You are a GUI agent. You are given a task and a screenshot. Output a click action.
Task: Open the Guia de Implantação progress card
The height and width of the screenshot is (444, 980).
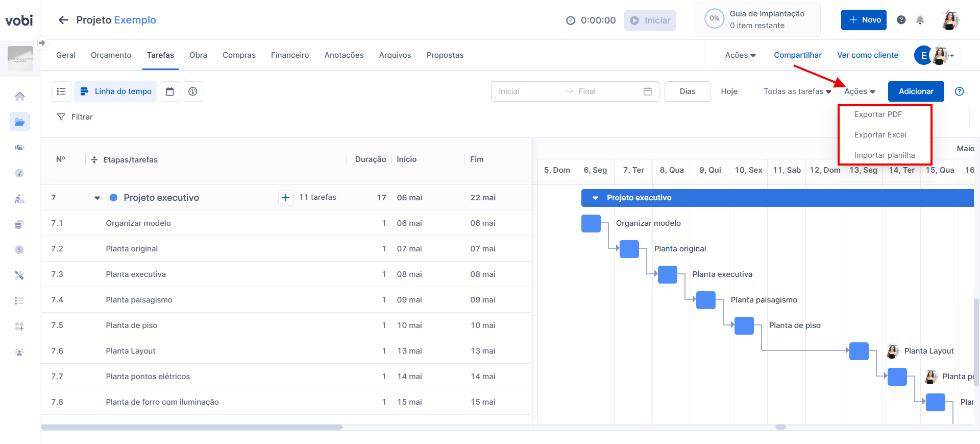pyautogui.click(x=757, y=20)
